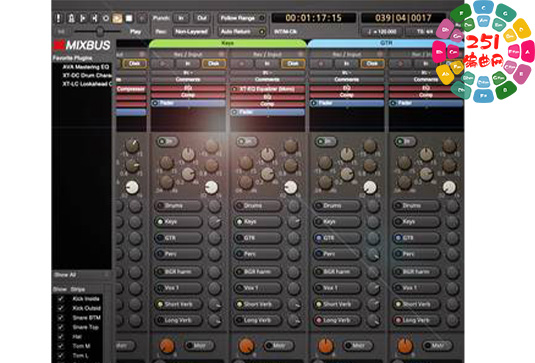Screen dimensions: 535x363
Task: Enable the Drums send on the left Keys strip
Action: [x=178, y=206]
